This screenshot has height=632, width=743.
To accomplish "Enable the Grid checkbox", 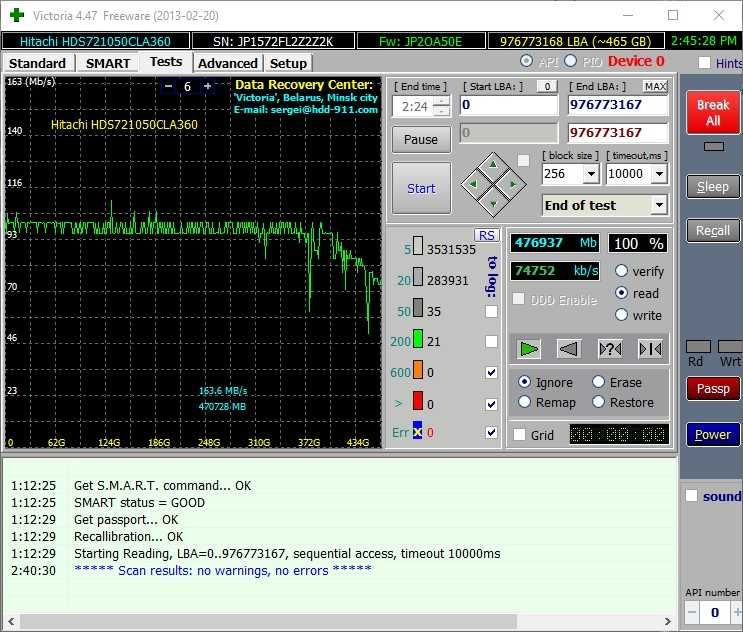I will 520,435.
